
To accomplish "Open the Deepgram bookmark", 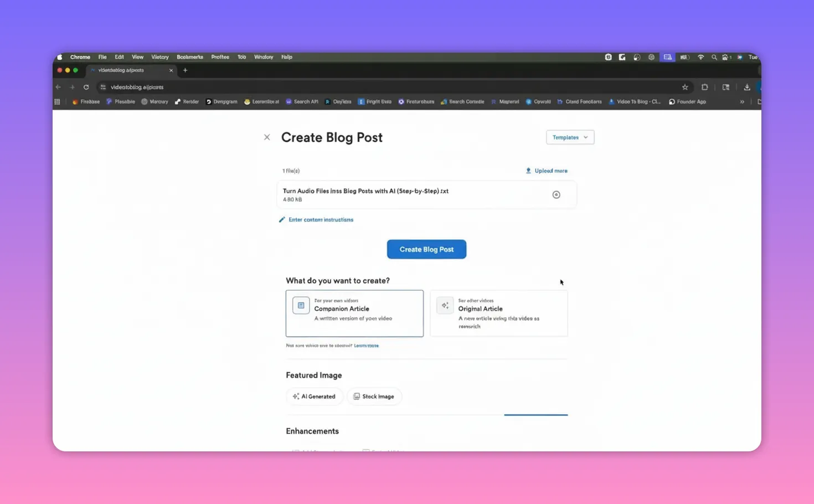I will click(221, 101).
